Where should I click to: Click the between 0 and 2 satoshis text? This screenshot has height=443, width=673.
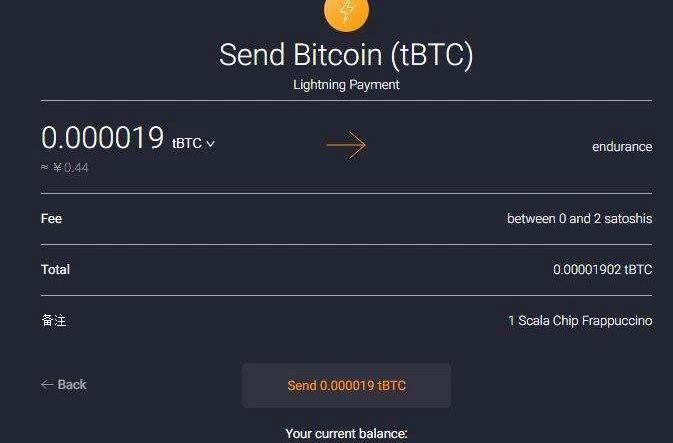[x=579, y=218]
